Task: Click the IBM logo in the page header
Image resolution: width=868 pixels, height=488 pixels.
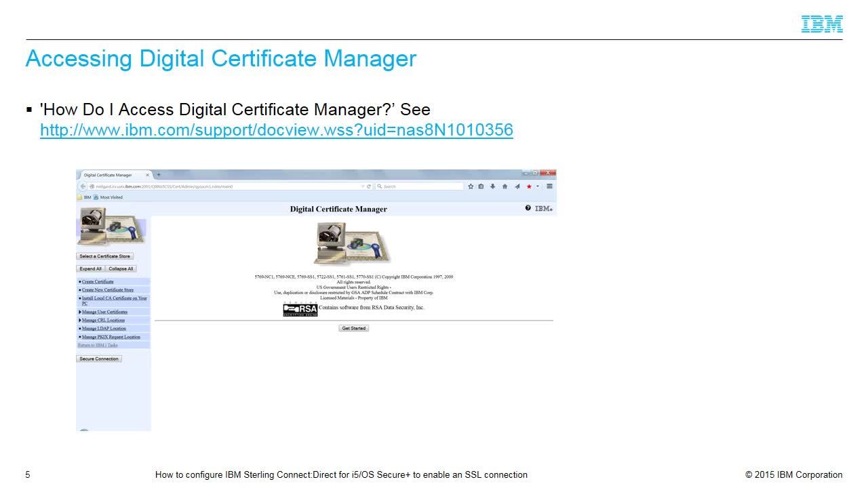Action: click(544, 209)
